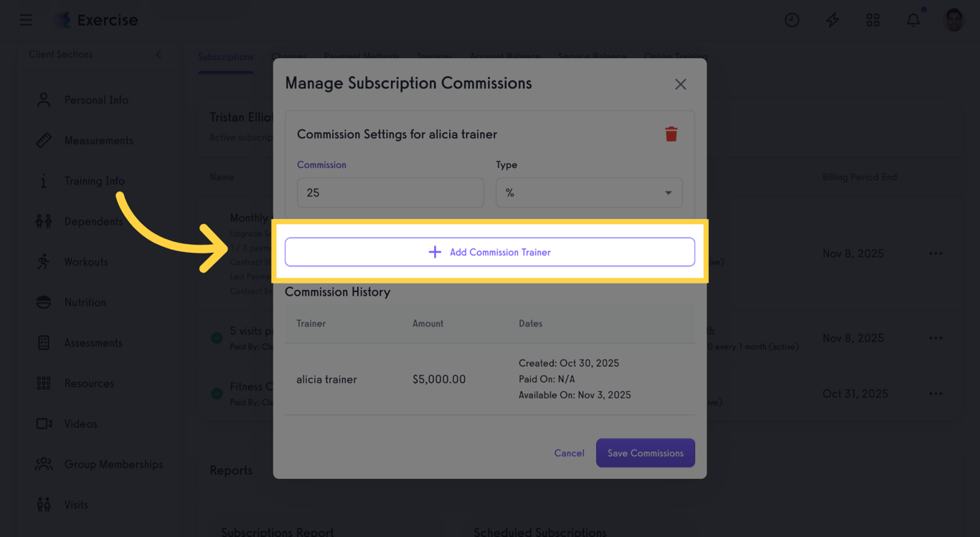Click the lightning bolt quick actions icon

(832, 20)
